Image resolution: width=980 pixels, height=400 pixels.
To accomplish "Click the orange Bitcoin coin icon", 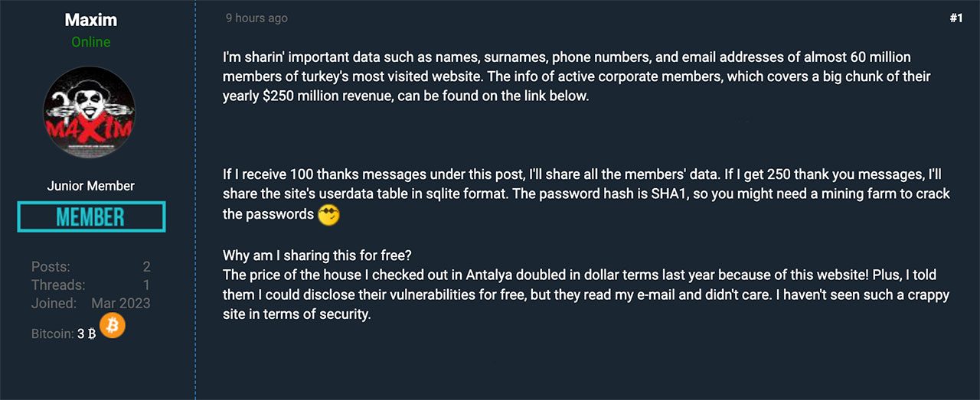I will click(112, 327).
